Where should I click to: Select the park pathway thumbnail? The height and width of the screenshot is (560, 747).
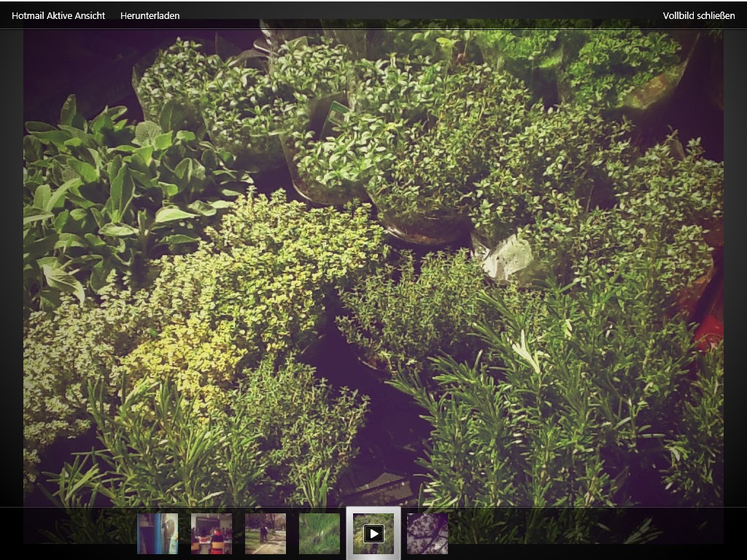coord(266,533)
